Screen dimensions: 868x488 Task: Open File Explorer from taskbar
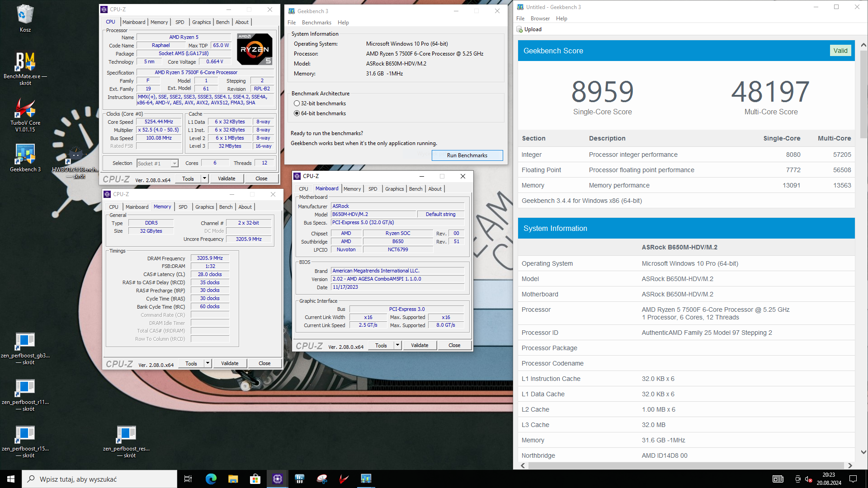pos(233,479)
